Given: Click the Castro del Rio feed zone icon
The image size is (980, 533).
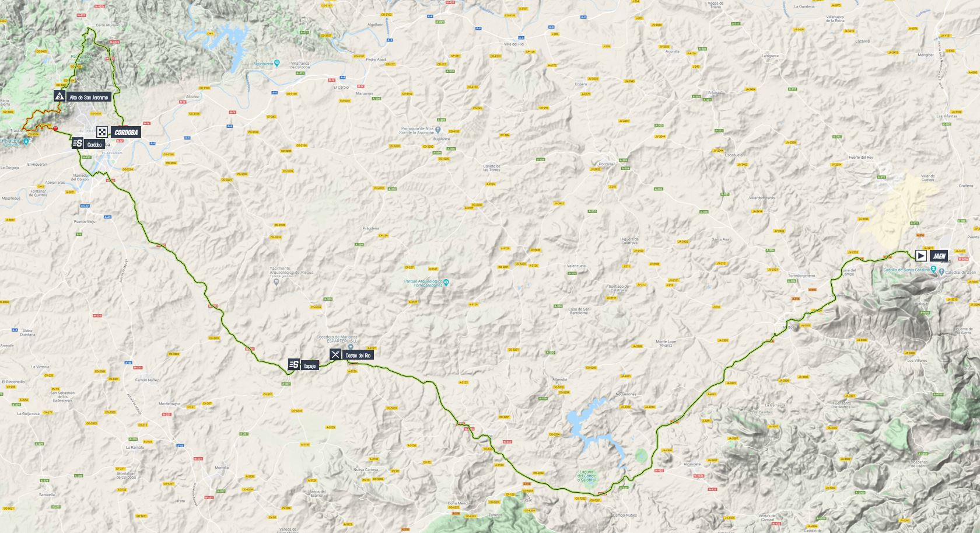Looking at the screenshot, I should tap(335, 354).
